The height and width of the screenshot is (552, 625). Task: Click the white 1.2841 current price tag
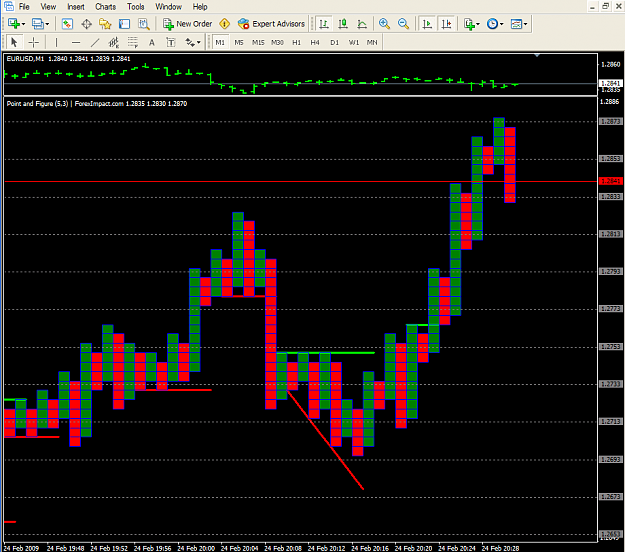point(611,83)
